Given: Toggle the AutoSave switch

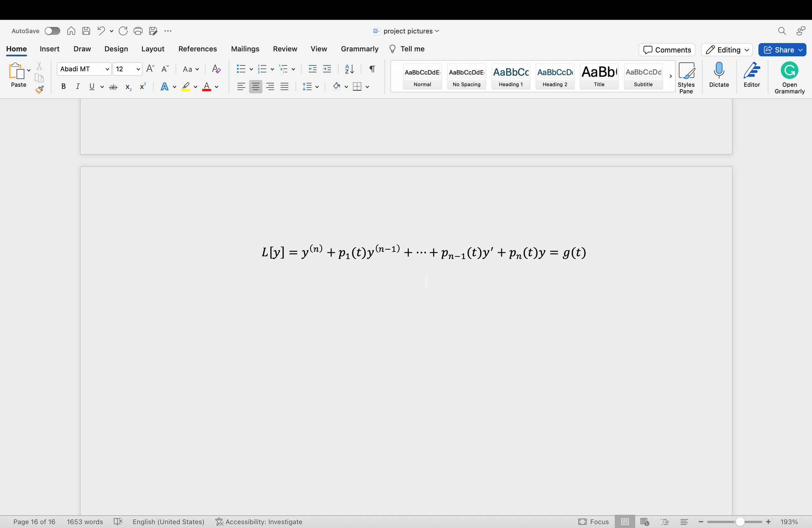Looking at the screenshot, I should (x=52, y=31).
